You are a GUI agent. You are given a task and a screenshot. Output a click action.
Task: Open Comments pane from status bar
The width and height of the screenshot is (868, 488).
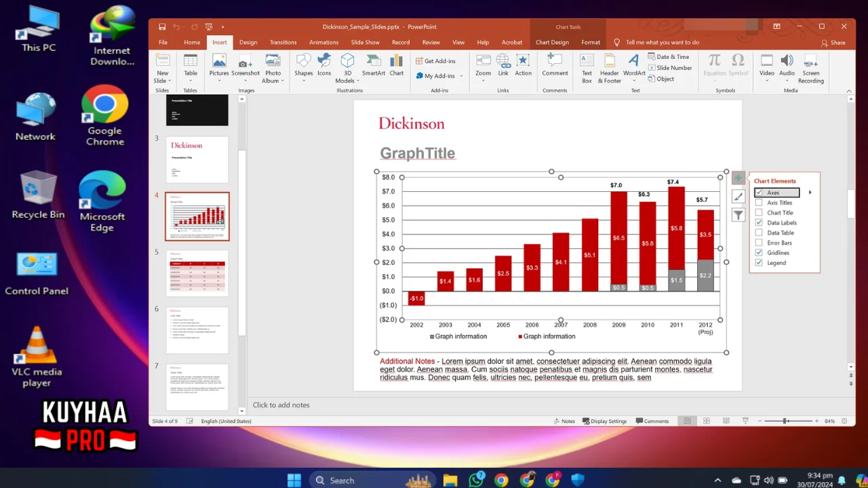click(652, 421)
